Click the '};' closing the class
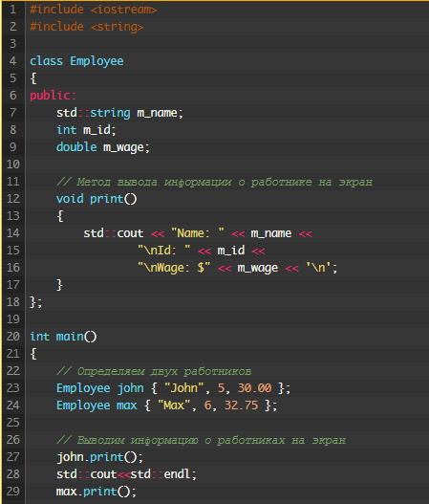Screen dimensions: 429x504 point(36,302)
